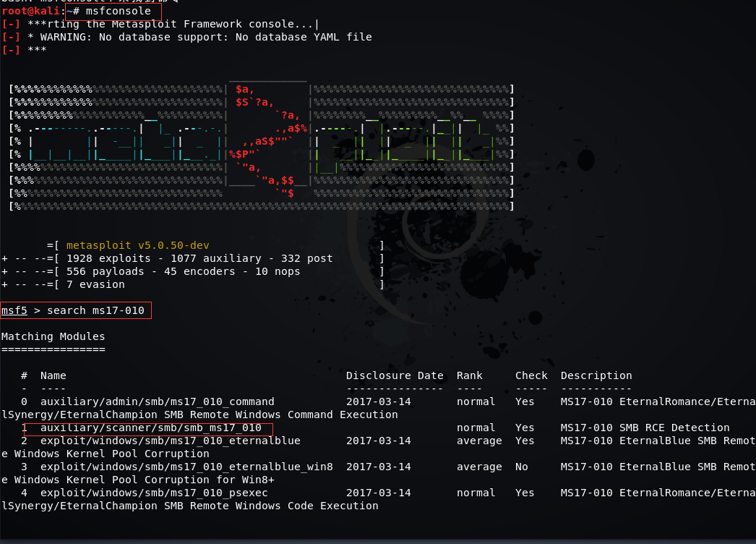Click 'exploit/windows/smb/ms17_010_eternalblue_win8' module name
Image resolution: width=756 pixels, height=544 pixels.
[x=186, y=467]
